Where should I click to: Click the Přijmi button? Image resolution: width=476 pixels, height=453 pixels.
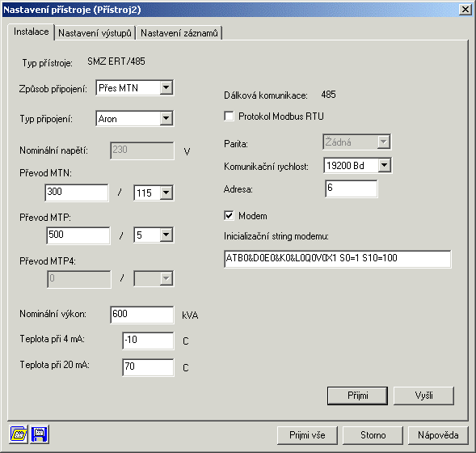(357, 396)
